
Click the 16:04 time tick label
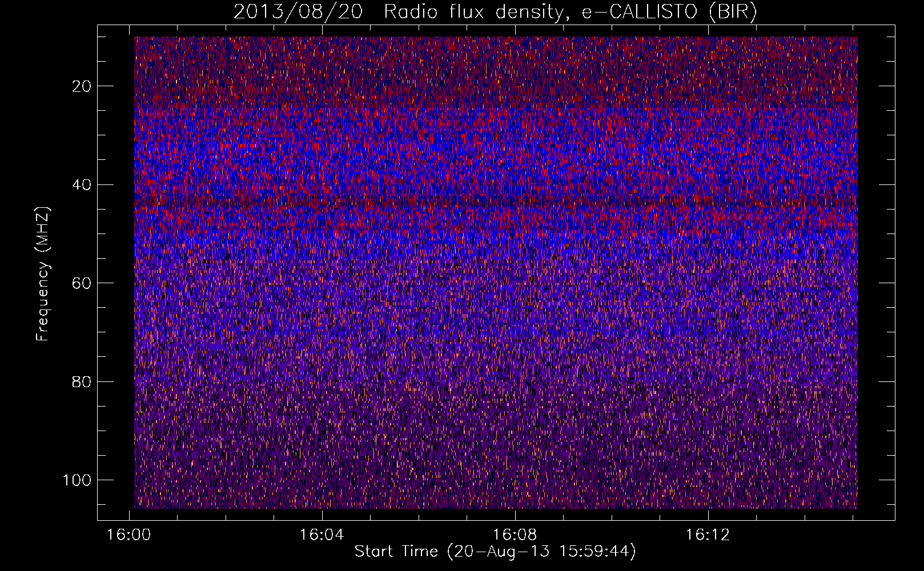coord(322,535)
